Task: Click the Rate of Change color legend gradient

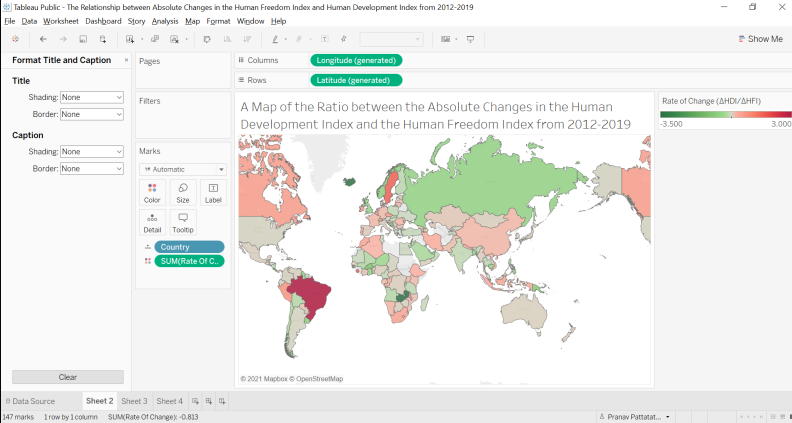Action: pos(725,115)
